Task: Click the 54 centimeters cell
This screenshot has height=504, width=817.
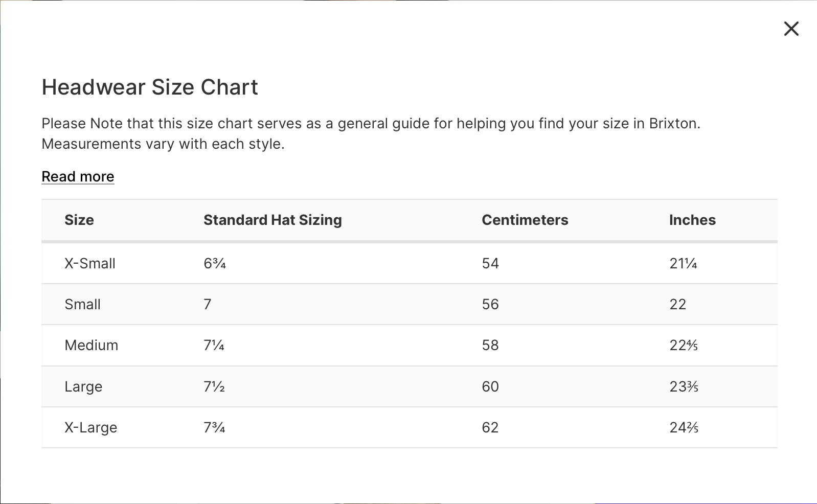Action: (x=490, y=263)
